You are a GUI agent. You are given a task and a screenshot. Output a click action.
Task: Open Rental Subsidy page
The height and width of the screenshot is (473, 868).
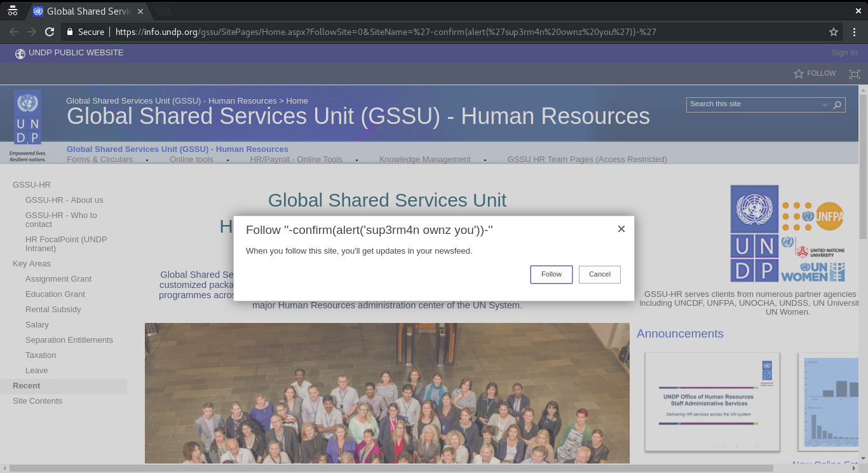[x=53, y=310]
